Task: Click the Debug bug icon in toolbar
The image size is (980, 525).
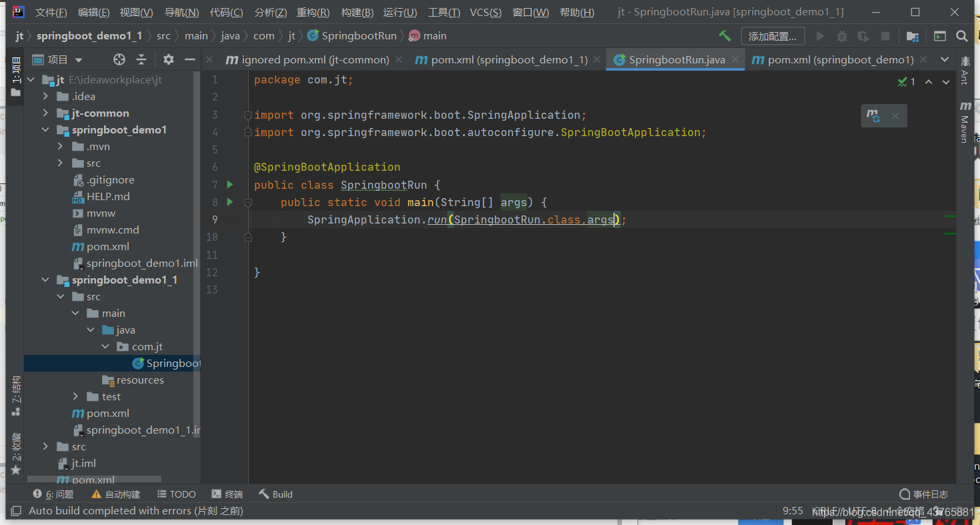Action: pyautogui.click(x=842, y=36)
